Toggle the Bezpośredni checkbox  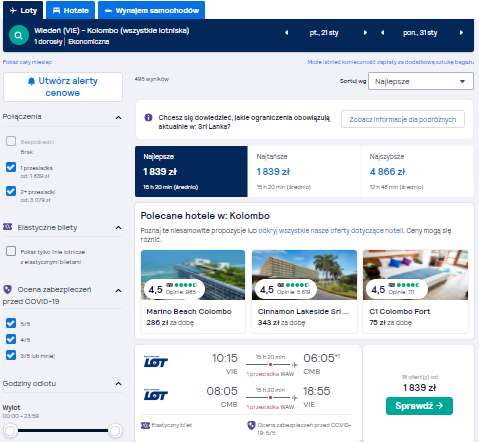point(11,141)
